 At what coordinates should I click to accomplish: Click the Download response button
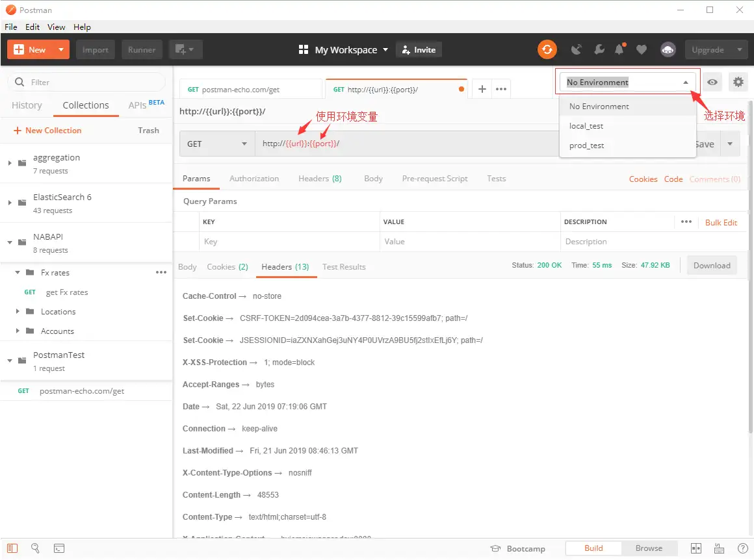pos(712,265)
